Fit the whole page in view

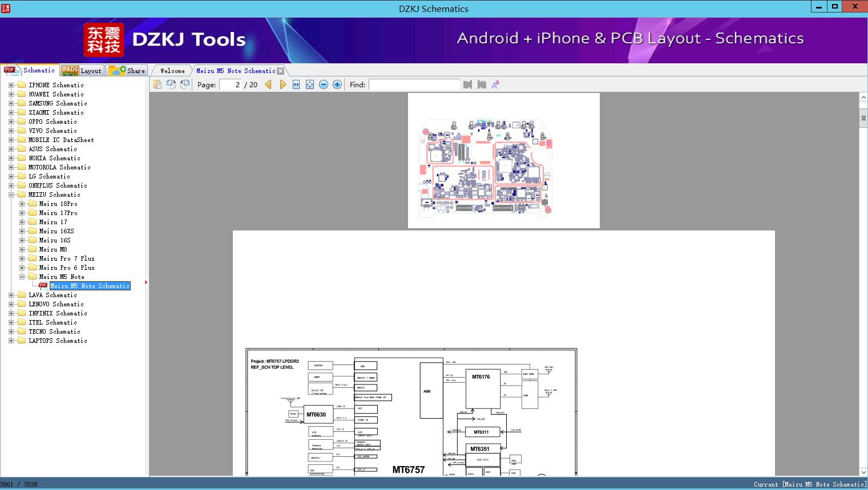[310, 84]
